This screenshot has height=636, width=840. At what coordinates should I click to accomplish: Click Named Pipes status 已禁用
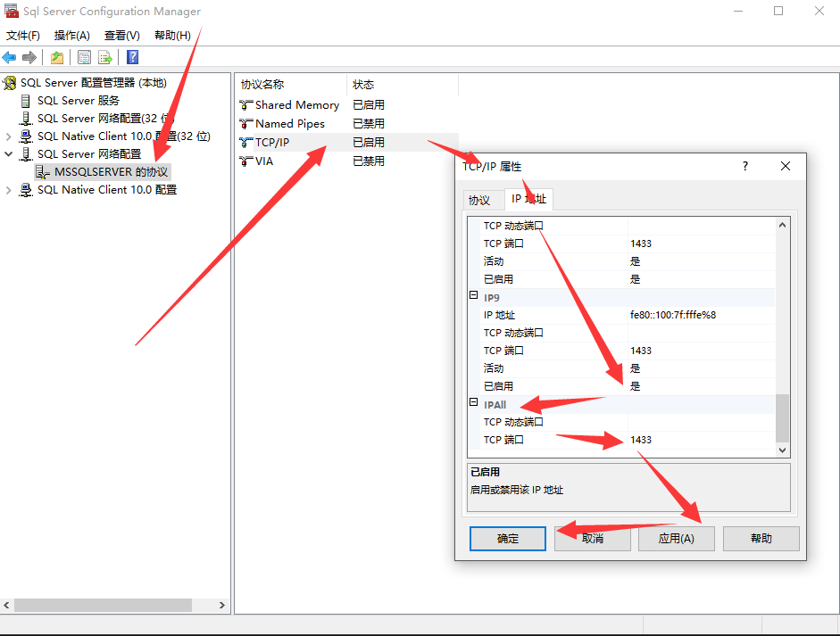point(369,124)
